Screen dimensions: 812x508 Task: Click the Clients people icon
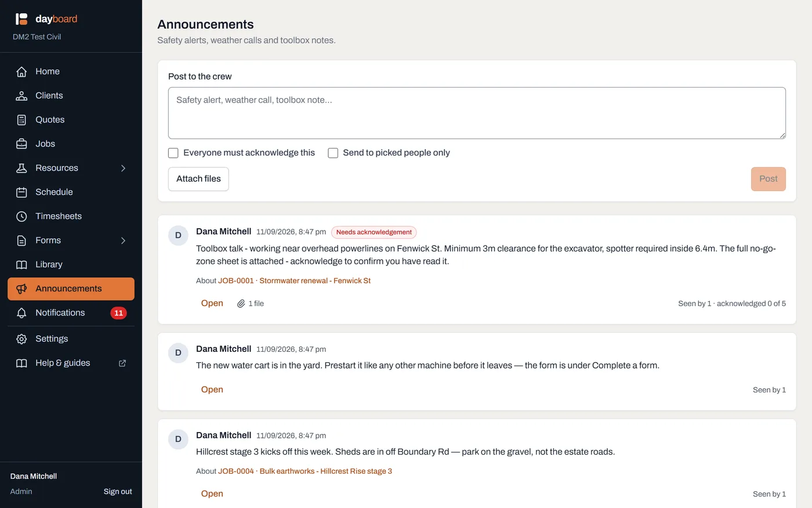21,96
